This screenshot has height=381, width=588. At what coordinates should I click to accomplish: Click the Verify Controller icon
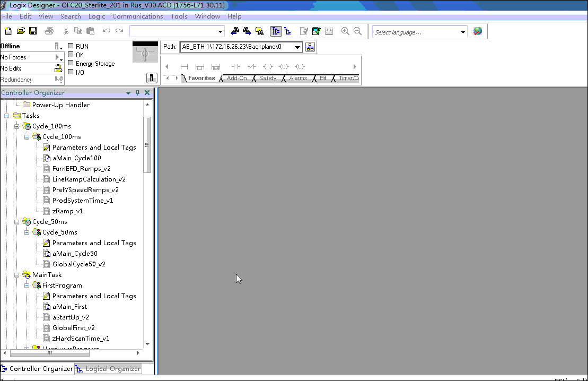click(x=316, y=31)
